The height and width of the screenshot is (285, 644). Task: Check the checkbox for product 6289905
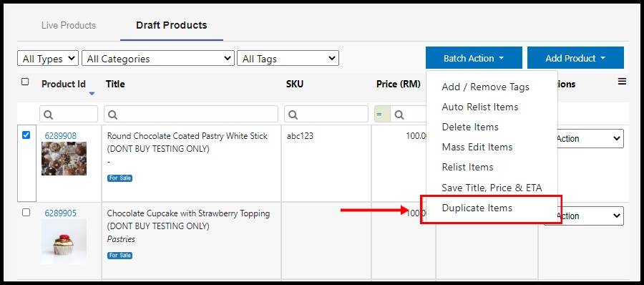[26, 212]
